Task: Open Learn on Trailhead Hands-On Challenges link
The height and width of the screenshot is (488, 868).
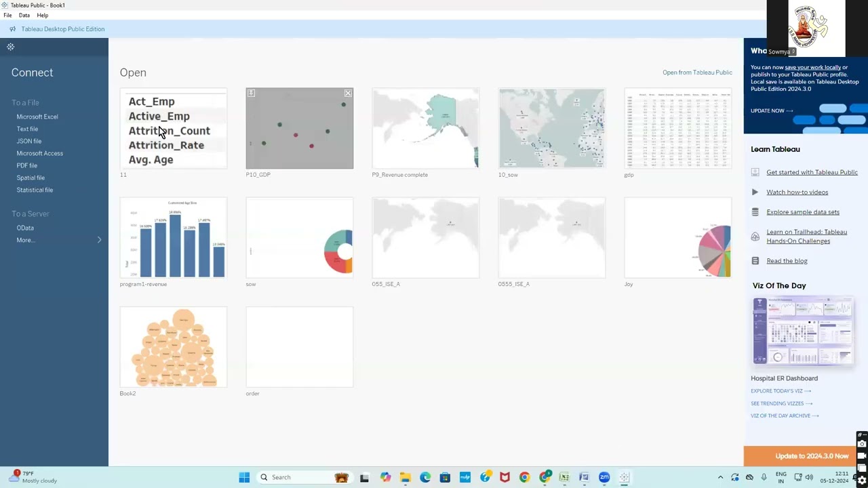Action: point(806,237)
